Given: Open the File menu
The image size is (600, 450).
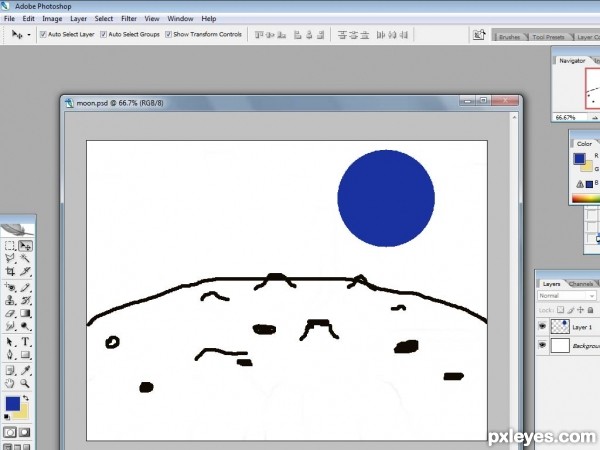Looking at the screenshot, I should click(9, 19).
